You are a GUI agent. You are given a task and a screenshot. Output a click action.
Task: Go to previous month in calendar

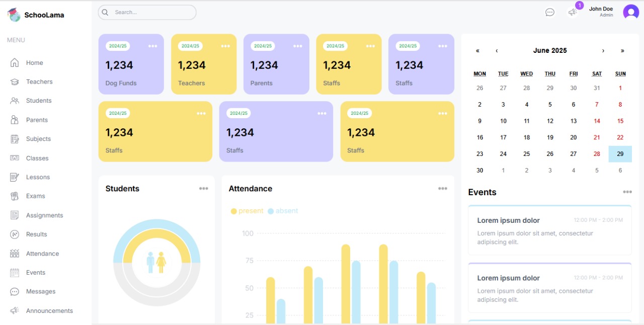point(497,51)
